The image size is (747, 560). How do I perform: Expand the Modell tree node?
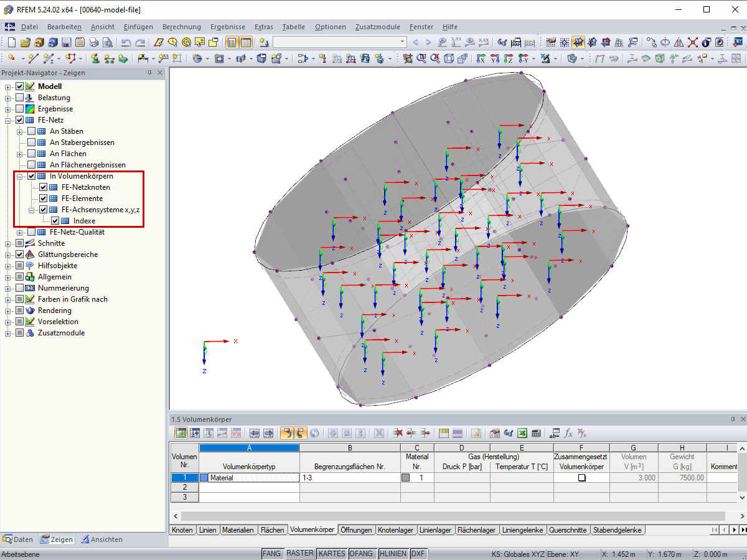pos(8,86)
